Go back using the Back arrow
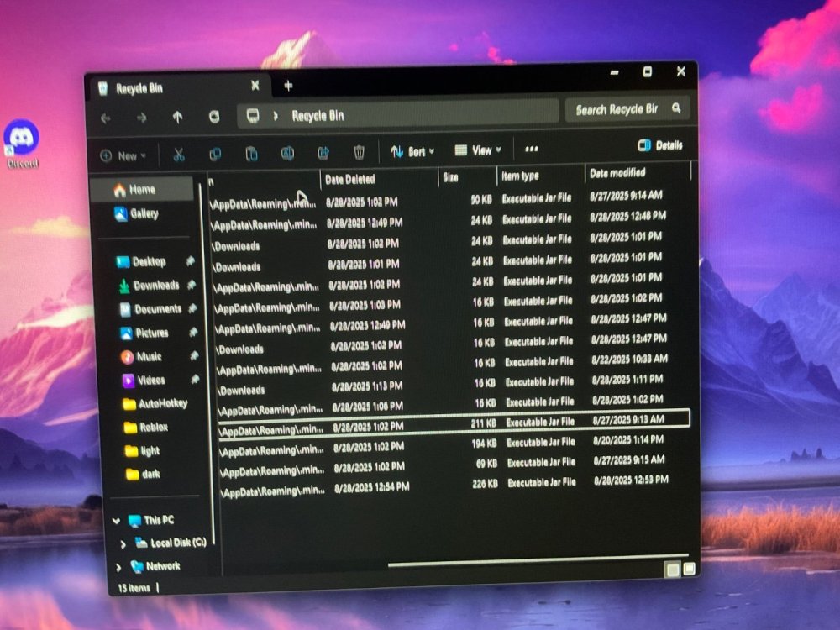 click(106, 118)
